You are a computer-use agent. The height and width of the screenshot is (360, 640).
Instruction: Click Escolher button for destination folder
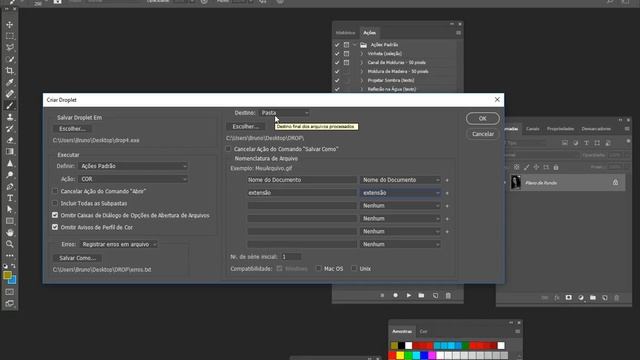click(246, 127)
